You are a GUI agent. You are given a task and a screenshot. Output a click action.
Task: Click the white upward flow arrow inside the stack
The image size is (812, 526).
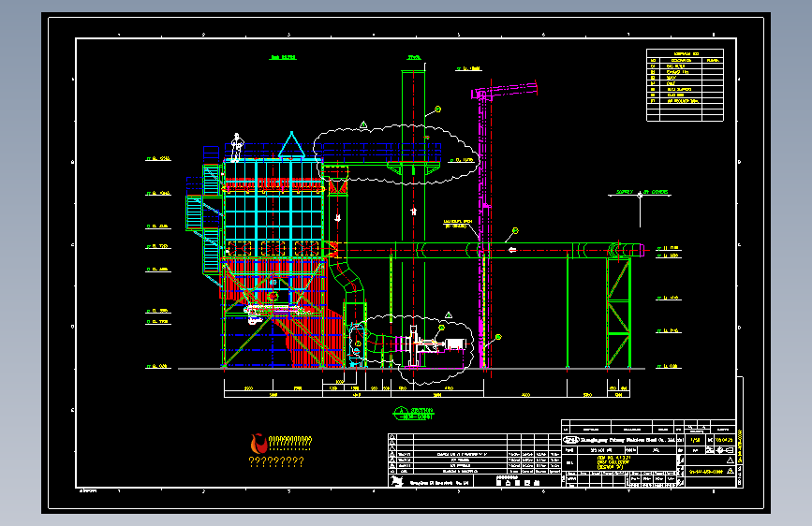413,212
